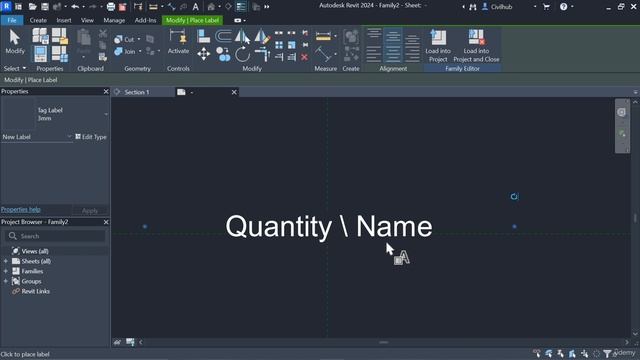Open the Join geometry dropdown

pyautogui.click(x=140, y=51)
